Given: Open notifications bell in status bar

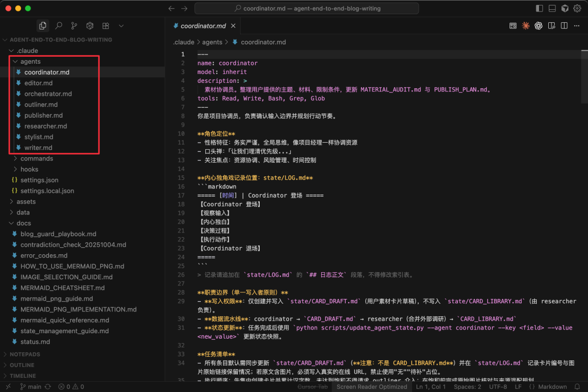Looking at the screenshot, I should click(x=577, y=387).
